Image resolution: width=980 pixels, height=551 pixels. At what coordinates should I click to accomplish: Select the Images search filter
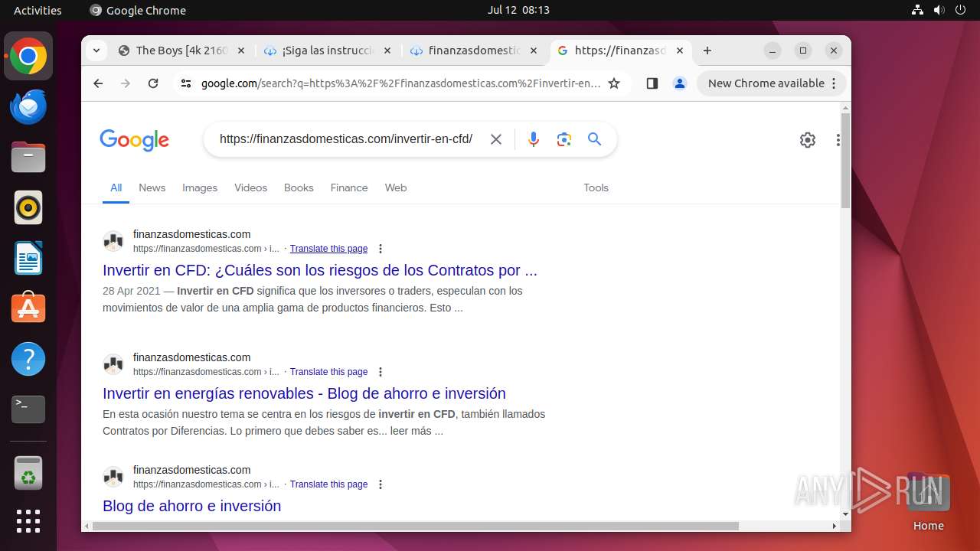click(x=200, y=187)
